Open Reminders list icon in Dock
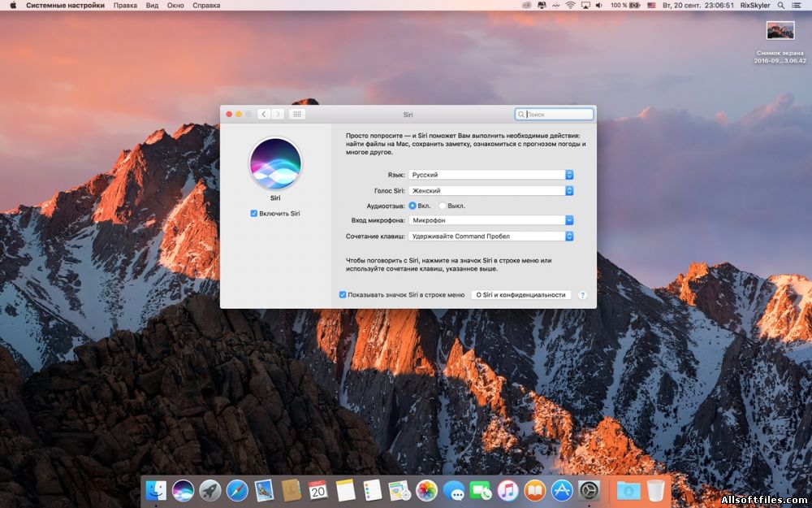 pos(373,490)
